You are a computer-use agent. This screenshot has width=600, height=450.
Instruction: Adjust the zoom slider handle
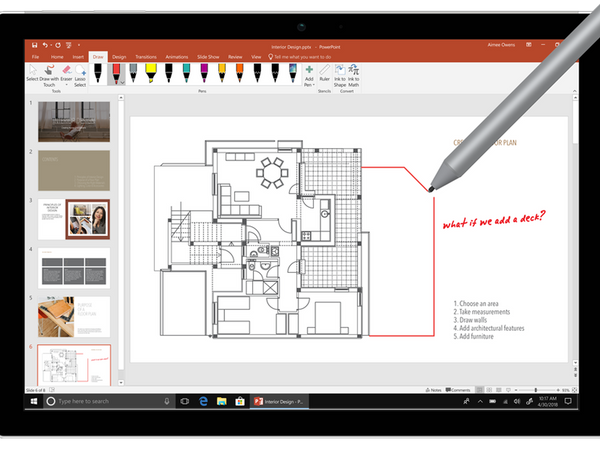[x=536, y=390]
